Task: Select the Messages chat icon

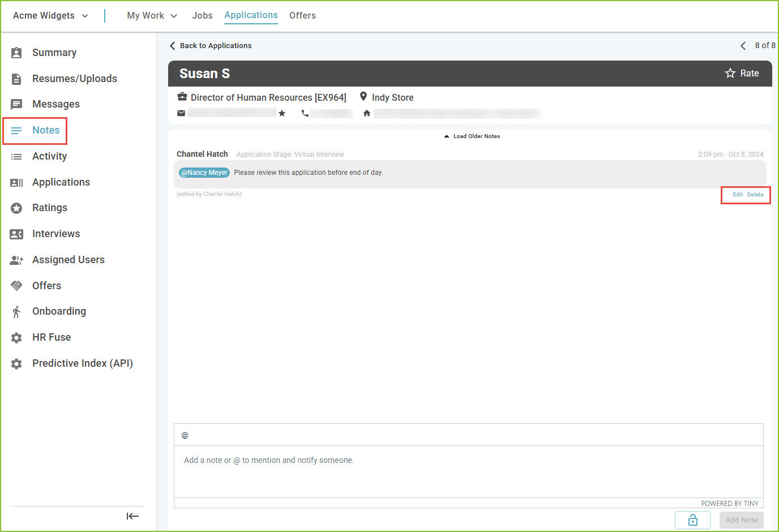Action: [x=16, y=104]
